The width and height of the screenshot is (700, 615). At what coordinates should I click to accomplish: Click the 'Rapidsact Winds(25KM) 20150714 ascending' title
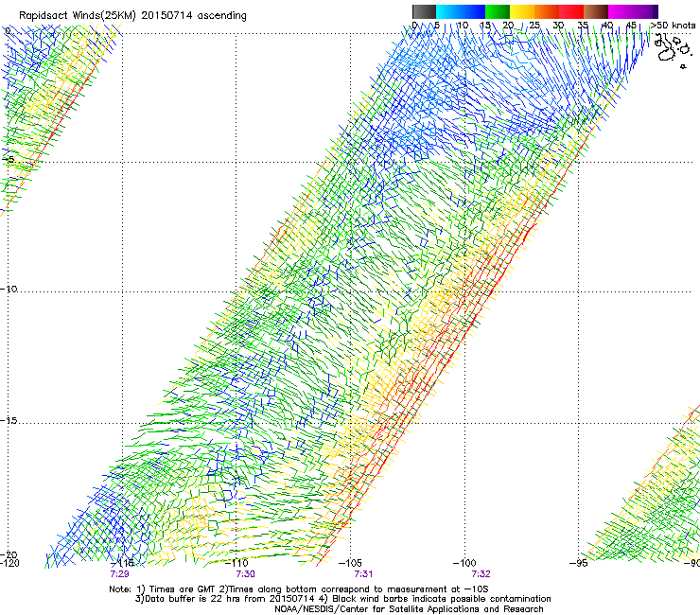coord(132,16)
